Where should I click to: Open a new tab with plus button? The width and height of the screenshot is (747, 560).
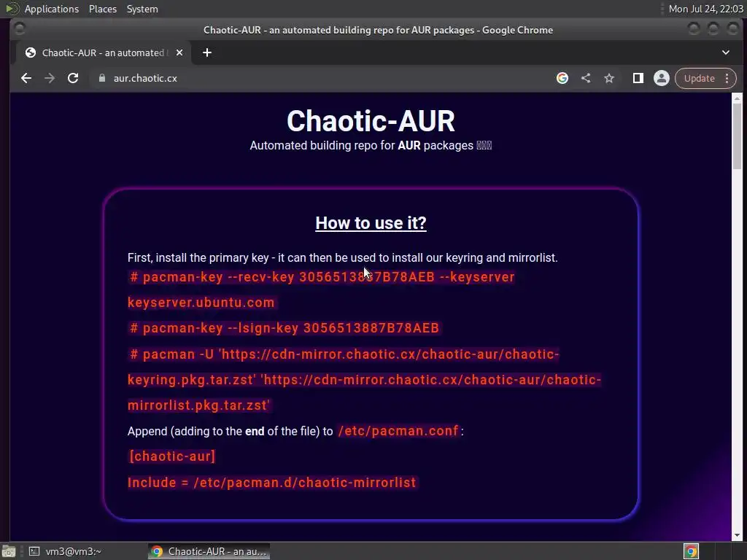(x=206, y=52)
